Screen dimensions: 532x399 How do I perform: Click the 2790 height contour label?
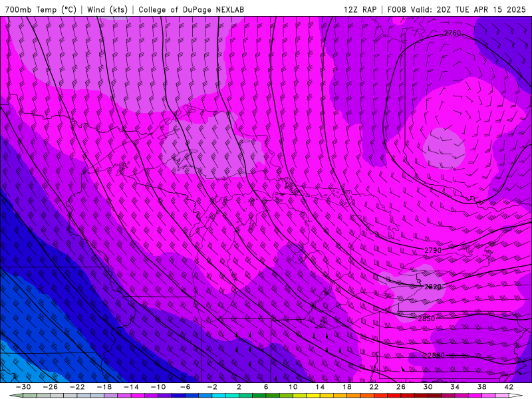433,251
